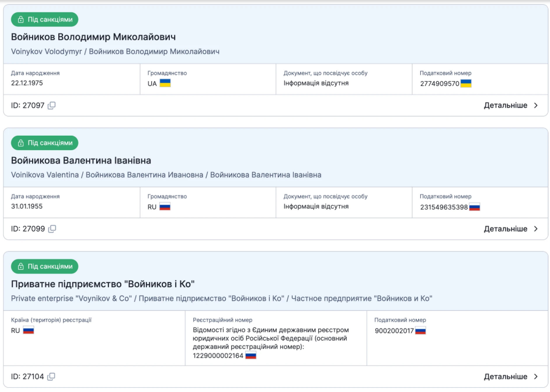Open the name heading Войникова Валентина Іванівна
550x392 pixels.
click(81, 160)
